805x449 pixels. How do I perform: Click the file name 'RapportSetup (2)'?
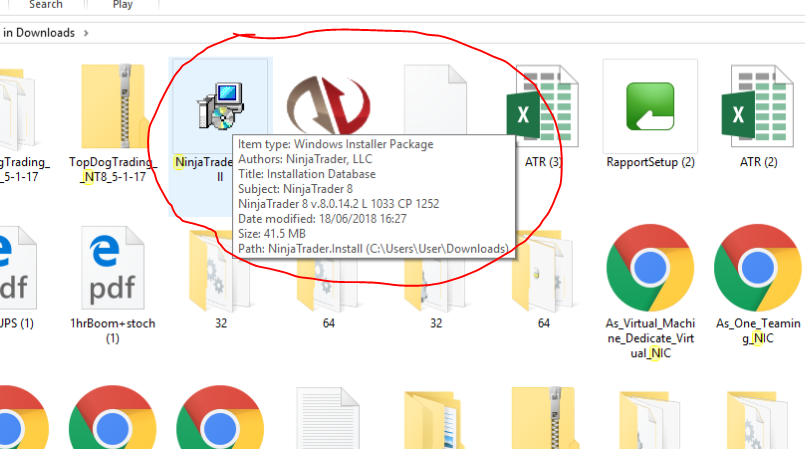point(650,162)
